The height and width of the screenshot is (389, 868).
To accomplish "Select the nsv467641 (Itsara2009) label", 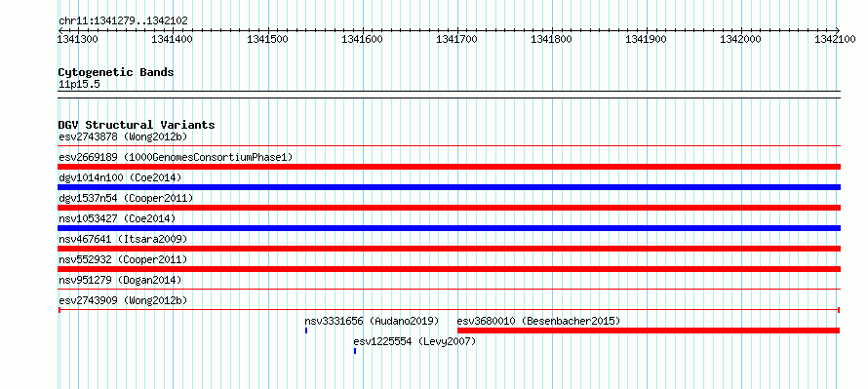I will coord(123,239).
